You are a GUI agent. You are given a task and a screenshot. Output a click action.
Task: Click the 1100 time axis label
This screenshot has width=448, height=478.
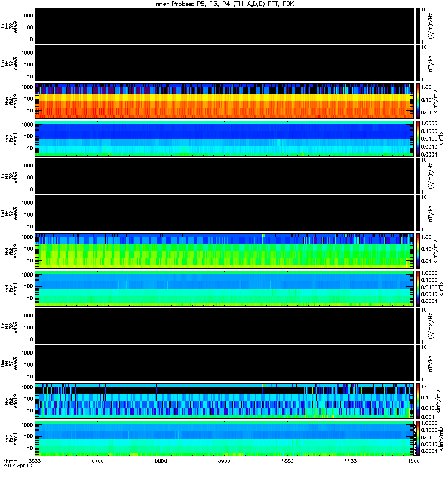click(x=351, y=461)
